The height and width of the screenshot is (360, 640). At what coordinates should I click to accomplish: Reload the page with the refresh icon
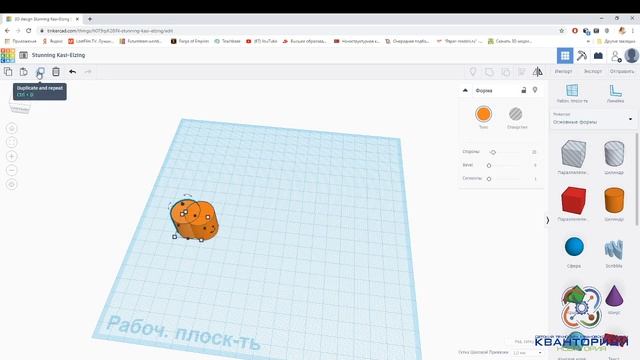pyautogui.click(x=29, y=31)
